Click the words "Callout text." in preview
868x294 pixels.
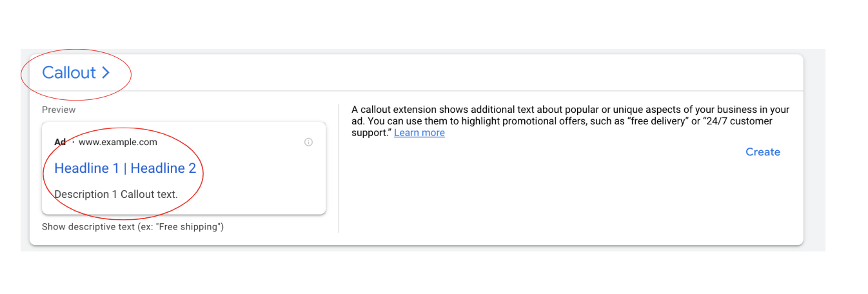tap(149, 194)
